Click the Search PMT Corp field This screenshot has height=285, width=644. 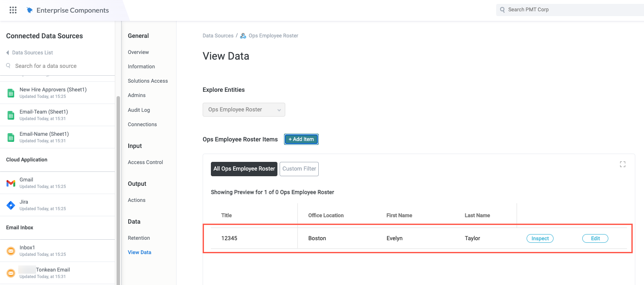(570, 10)
